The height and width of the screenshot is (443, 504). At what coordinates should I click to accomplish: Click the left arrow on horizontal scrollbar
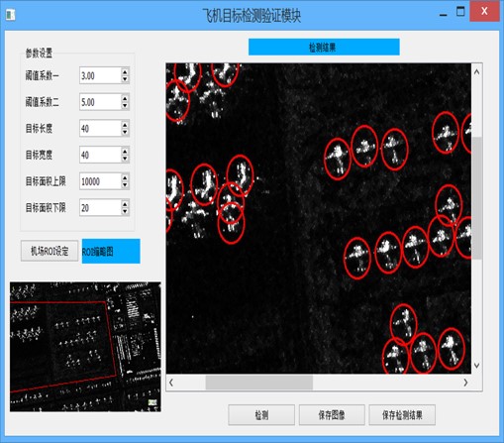tap(171, 383)
